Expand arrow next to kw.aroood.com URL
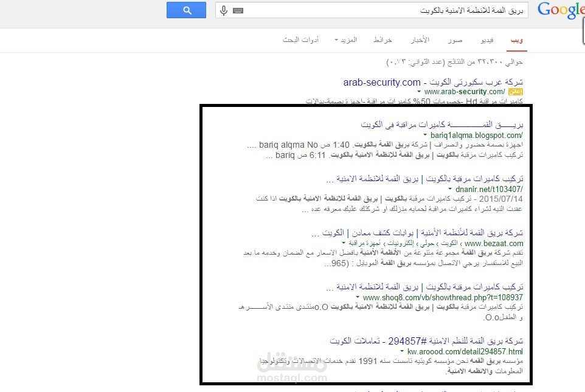This screenshot has height=392, width=585. [x=402, y=351]
